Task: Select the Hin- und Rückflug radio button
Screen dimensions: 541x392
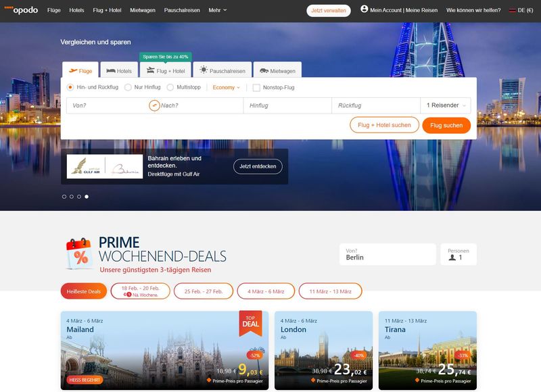Action: tap(70, 87)
